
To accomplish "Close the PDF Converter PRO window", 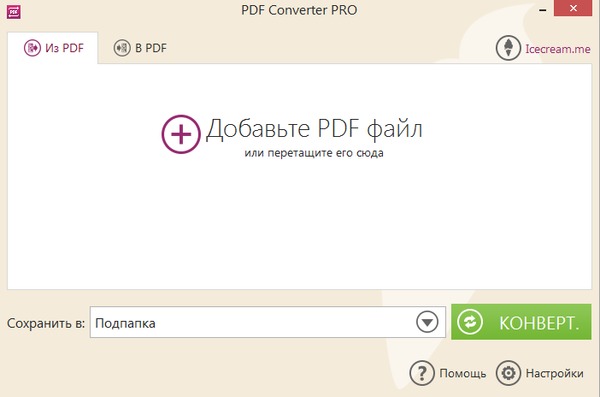I will 573,8.
